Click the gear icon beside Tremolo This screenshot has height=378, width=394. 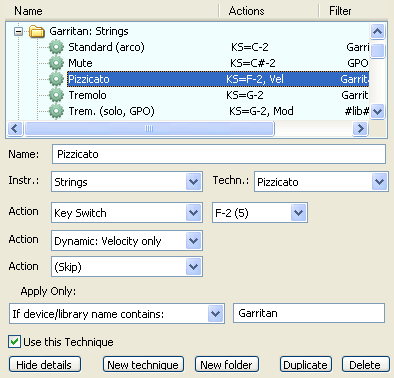coord(56,95)
